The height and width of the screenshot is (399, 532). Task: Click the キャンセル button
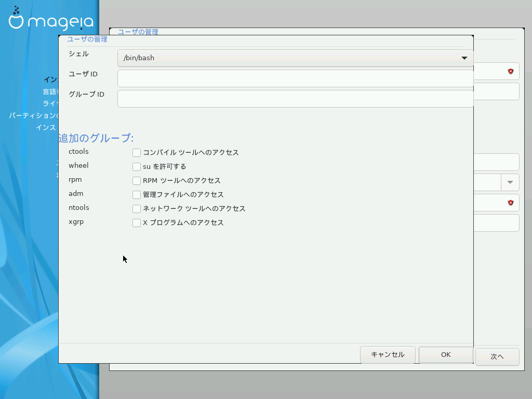point(388,354)
